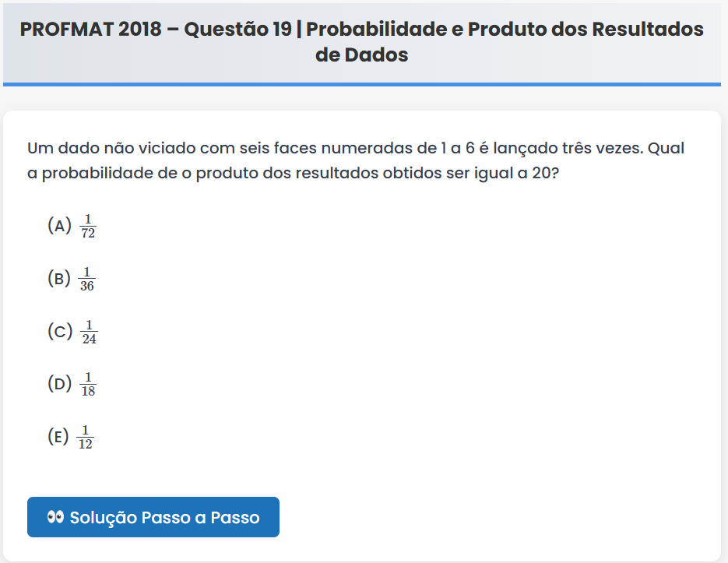
Task: Click the fraction 1/36
Action: coord(87,280)
